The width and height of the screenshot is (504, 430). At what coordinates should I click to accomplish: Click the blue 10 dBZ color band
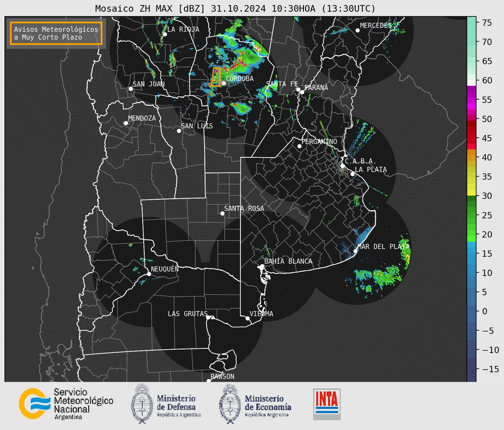pos(471,273)
